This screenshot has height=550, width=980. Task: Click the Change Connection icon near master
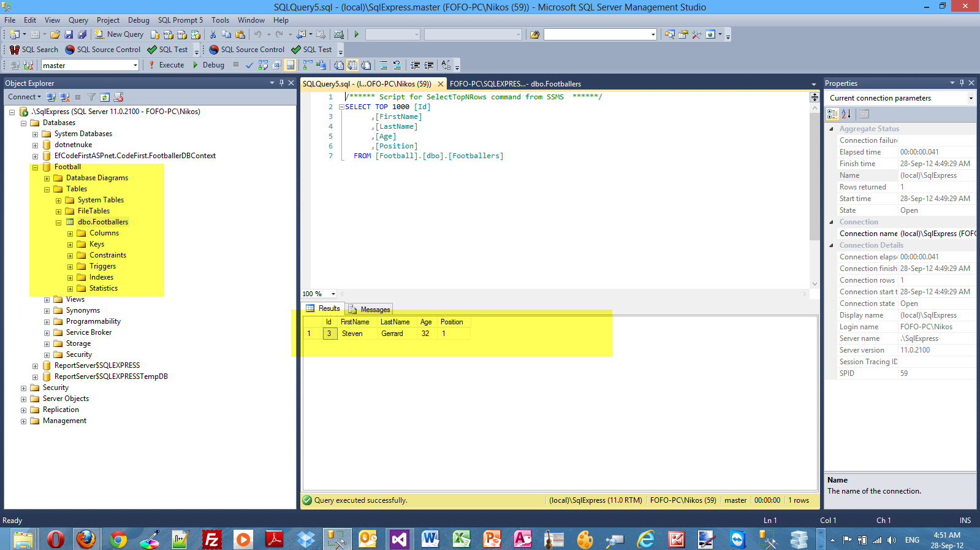pos(28,65)
